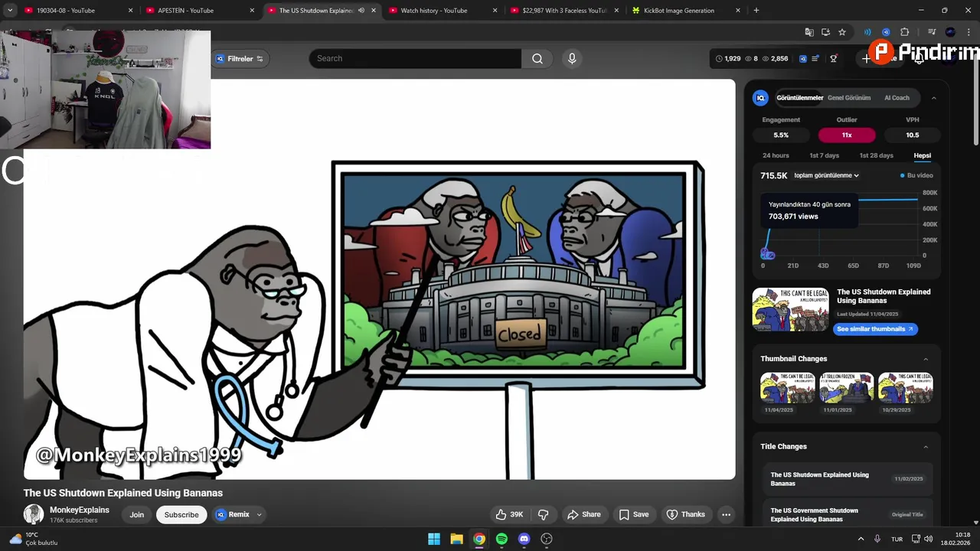Activate the voice search microphone
The height and width of the screenshot is (551, 980).
572,59
